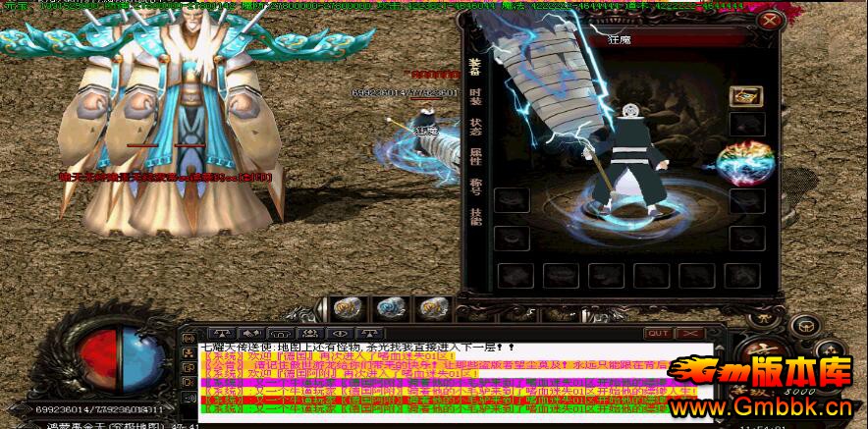Open the 技能 skills tab
Image resolution: width=868 pixels, height=429 pixels.
coord(475,216)
